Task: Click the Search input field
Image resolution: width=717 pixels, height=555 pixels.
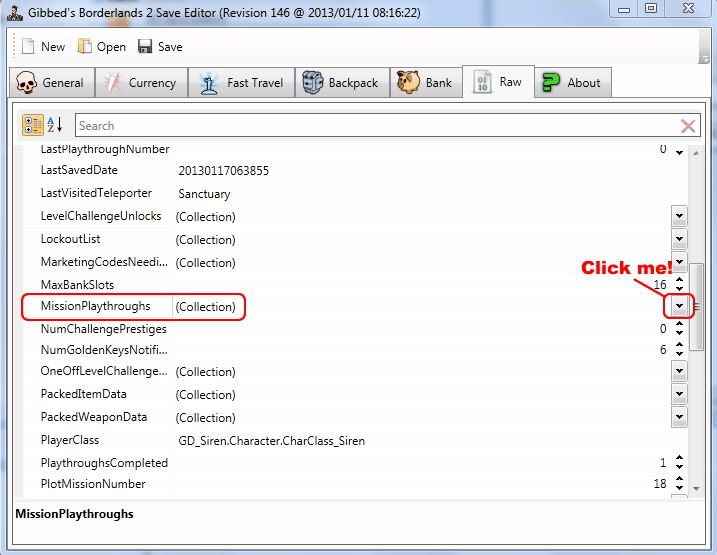Action: 377,126
